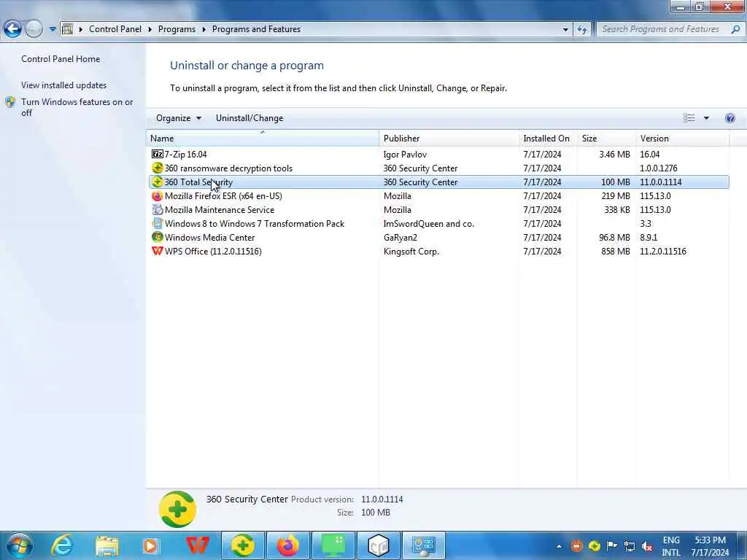Open Windows Explorer folder on the taskbar
Image resolution: width=747 pixels, height=560 pixels.
pyautogui.click(x=107, y=546)
